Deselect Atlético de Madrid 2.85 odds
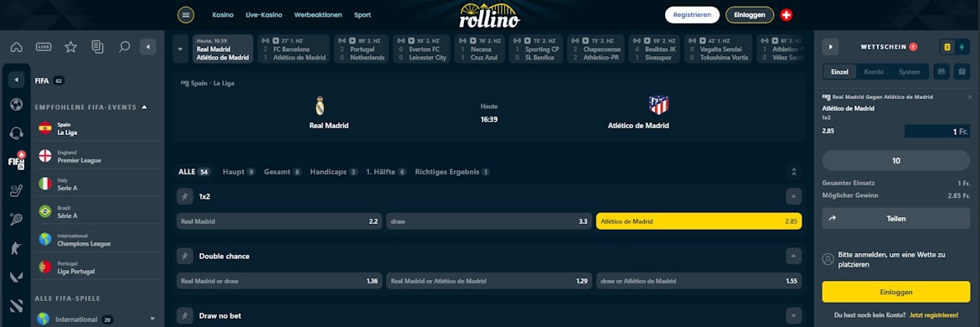The width and height of the screenshot is (980, 327). pos(699,221)
